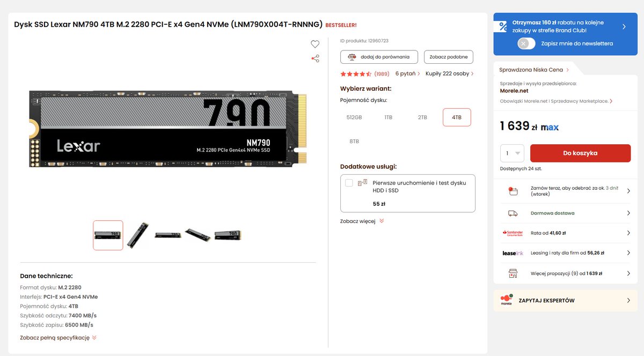Click Interfejs PCI-E x4 Gen4 NVMe text
The height and width of the screenshot is (356, 644).
click(58, 296)
